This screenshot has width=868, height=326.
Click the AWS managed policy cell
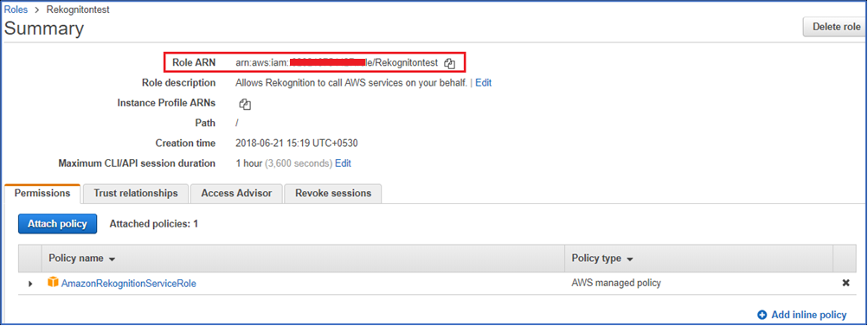click(616, 283)
